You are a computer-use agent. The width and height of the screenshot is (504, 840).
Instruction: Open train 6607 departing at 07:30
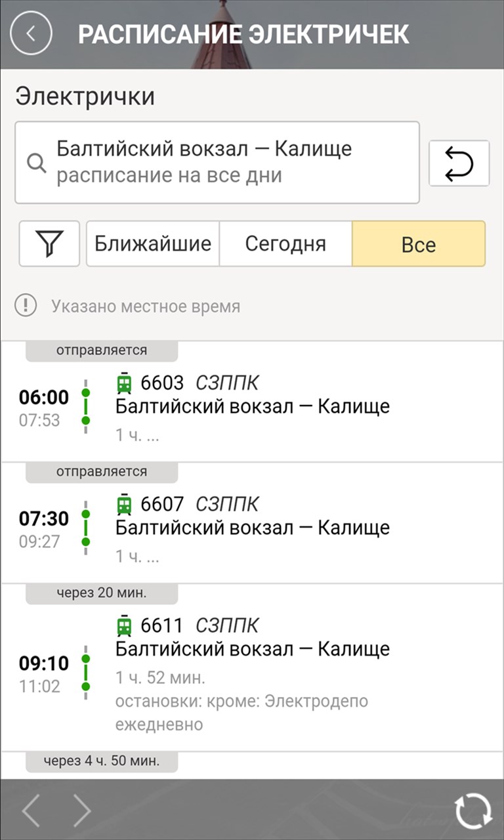tap(252, 528)
